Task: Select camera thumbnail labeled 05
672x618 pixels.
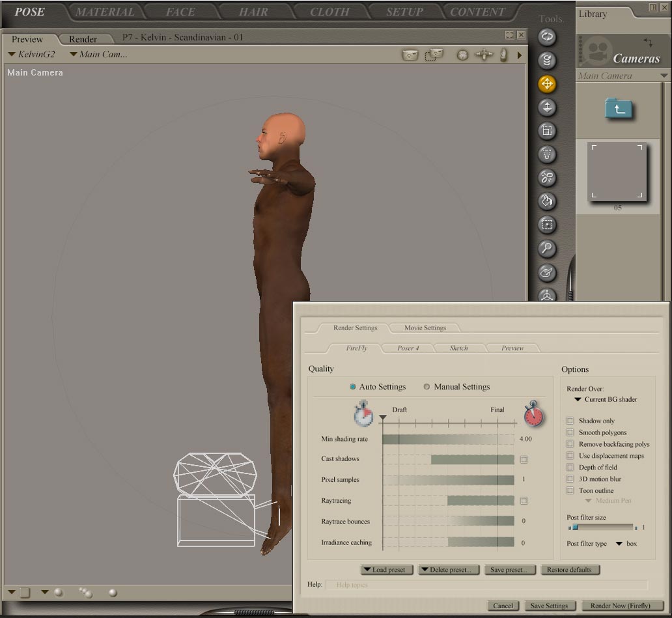Action: [617, 172]
